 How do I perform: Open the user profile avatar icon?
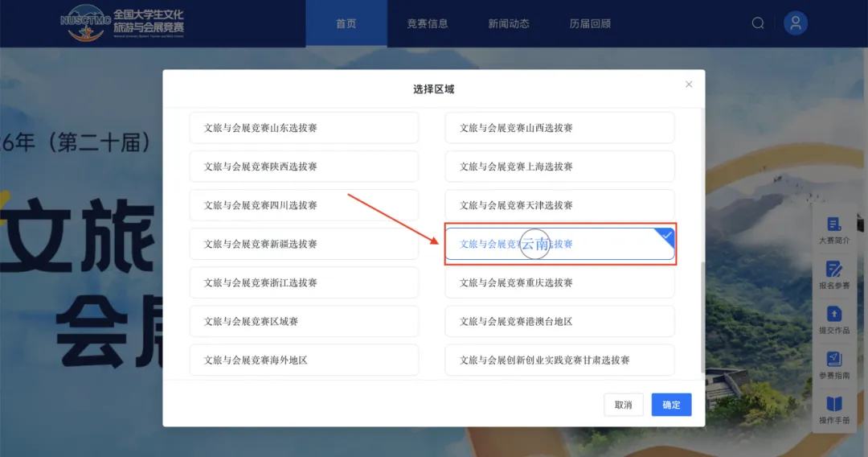[x=796, y=23]
